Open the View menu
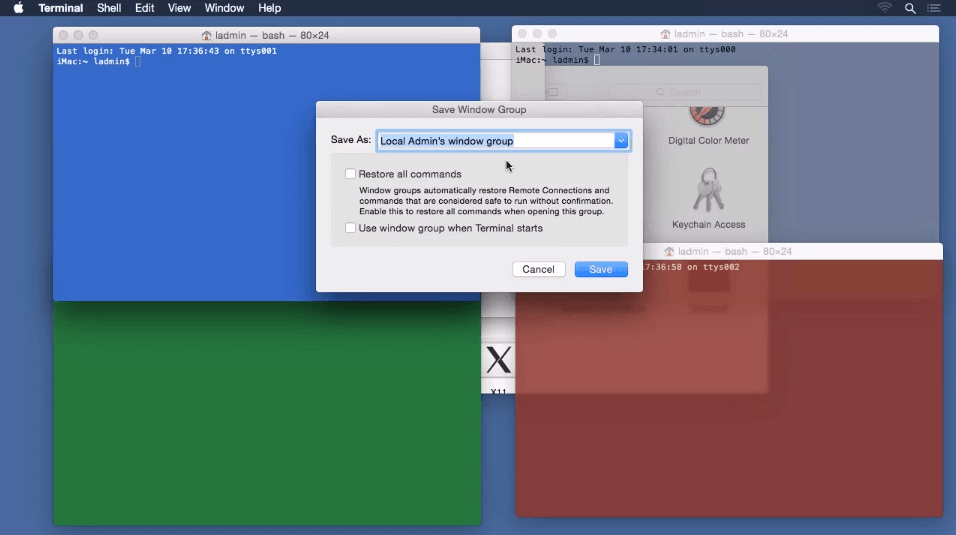 [x=179, y=8]
